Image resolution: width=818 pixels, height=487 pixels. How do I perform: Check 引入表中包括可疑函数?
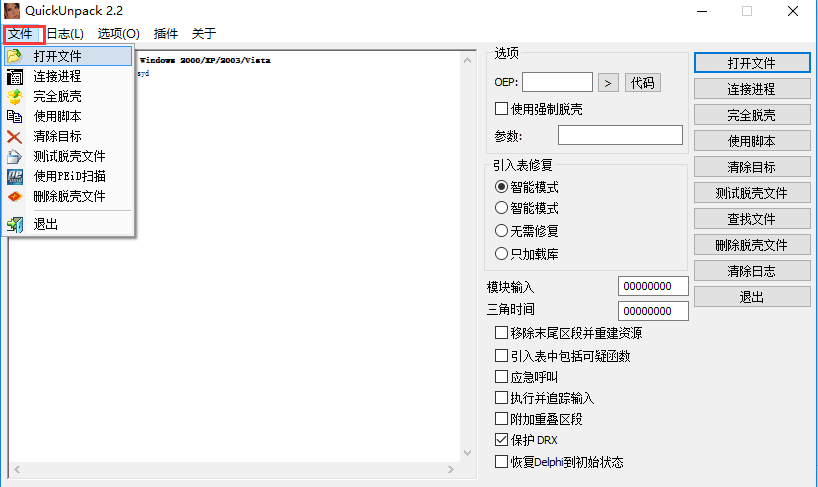(501, 356)
